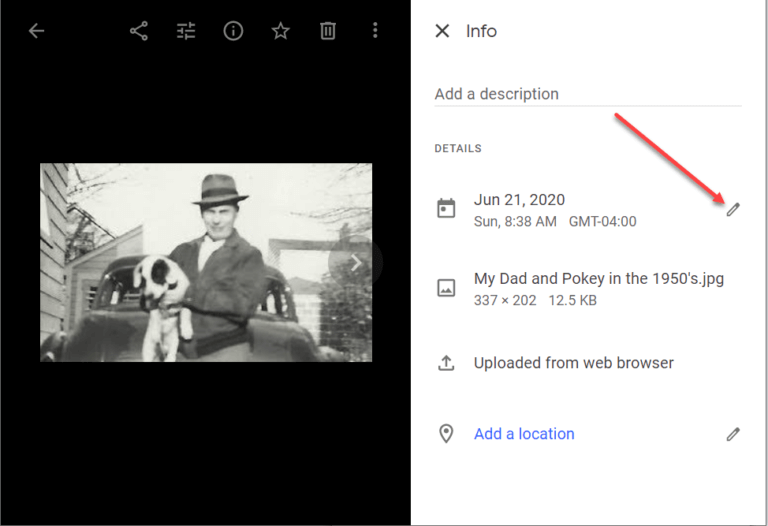
Task: Open the share icon
Action: coord(139,31)
